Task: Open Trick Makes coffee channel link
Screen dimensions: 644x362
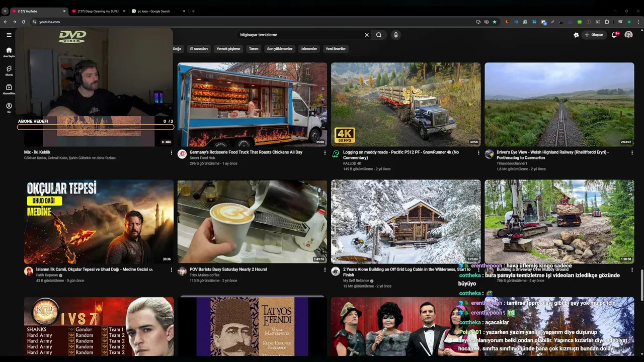Action: (204, 275)
